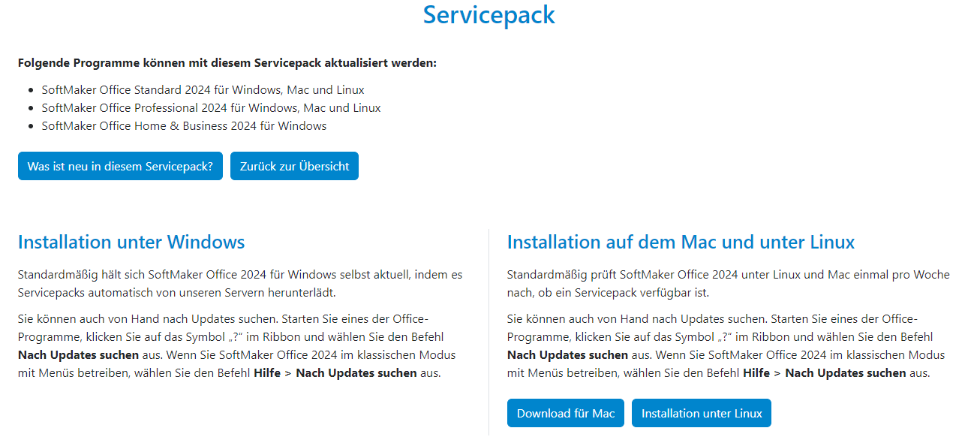Open the "Installation unter Linux" button

(x=701, y=413)
